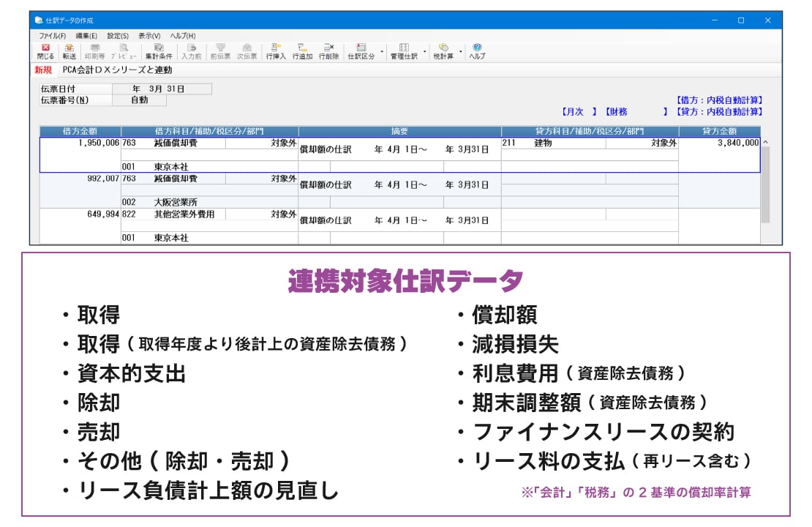The height and width of the screenshot is (527, 812).
Task: Expand the dropdown beside 仕訳区分
Action: (x=380, y=50)
